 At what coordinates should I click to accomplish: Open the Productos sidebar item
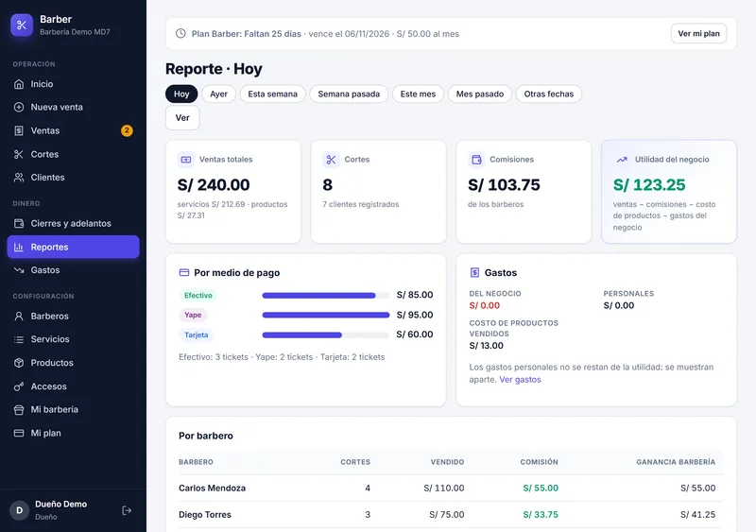(x=74, y=363)
